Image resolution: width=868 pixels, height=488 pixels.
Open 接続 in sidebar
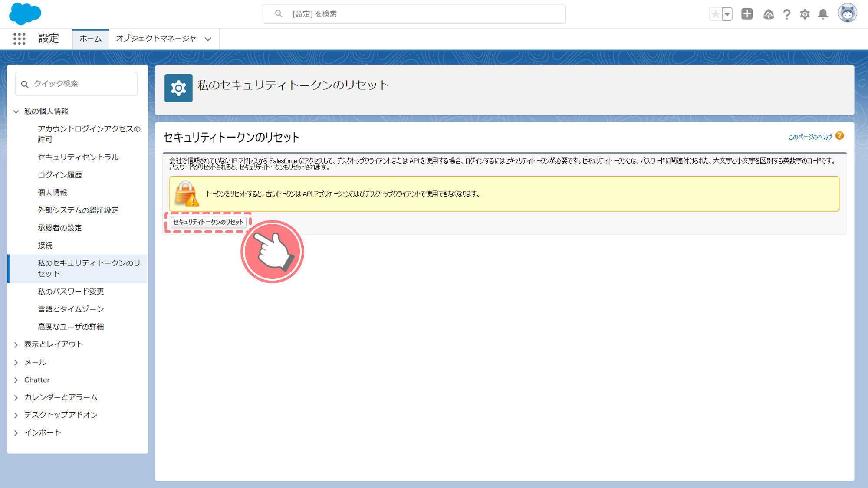(45, 246)
